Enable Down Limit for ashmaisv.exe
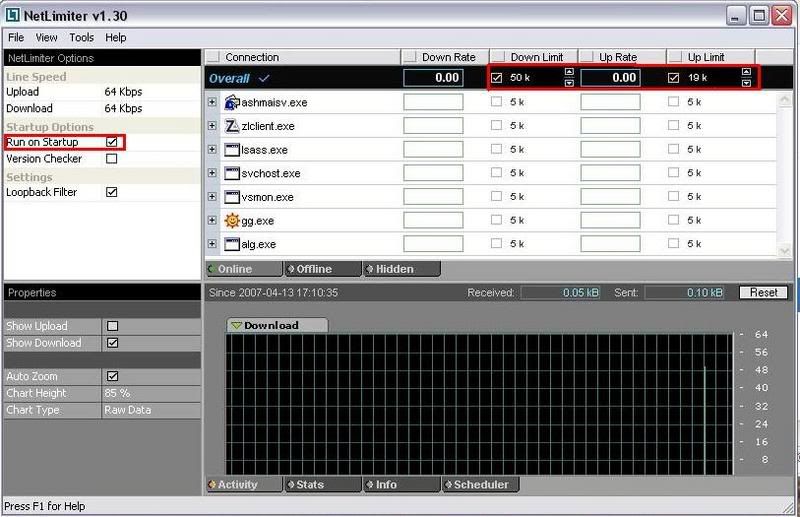This screenshot has width=800, height=517. point(496,102)
